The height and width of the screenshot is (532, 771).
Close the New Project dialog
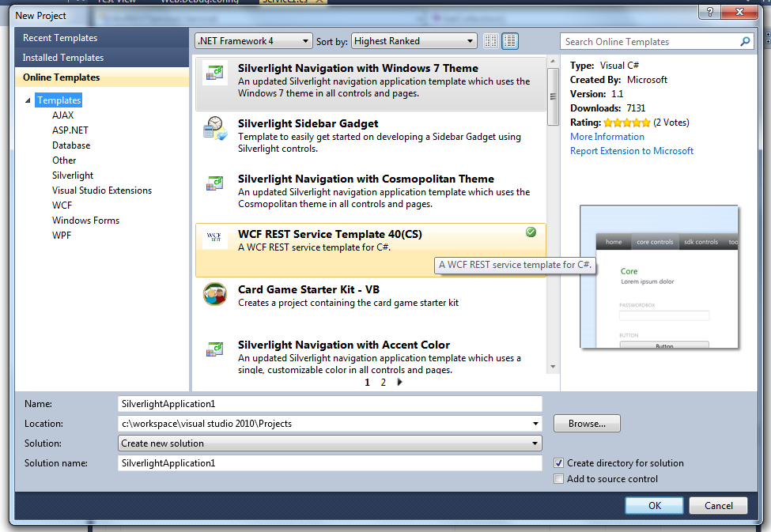click(x=739, y=12)
